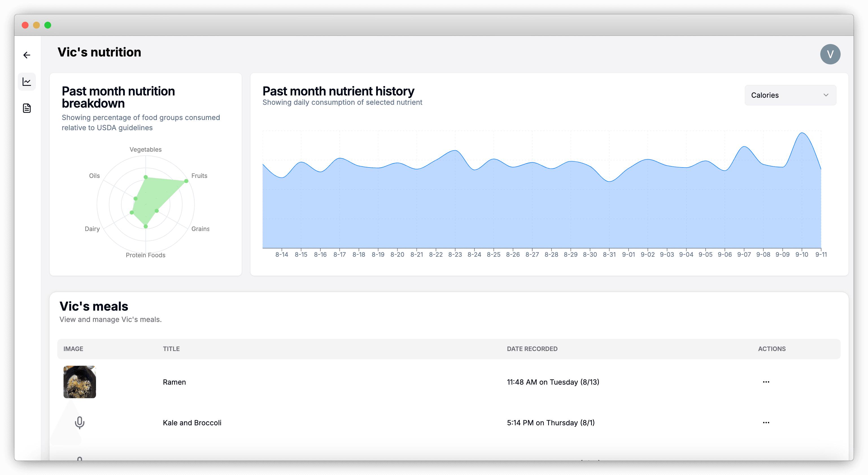Click the actions menu for Ramen meal
This screenshot has height=475, width=868.
coord(766,382)
